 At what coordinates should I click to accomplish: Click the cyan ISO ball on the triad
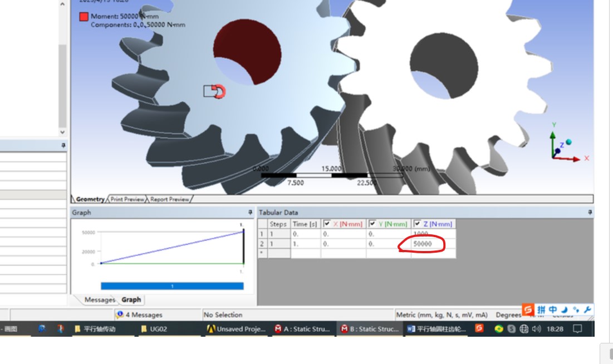[569, 142]
